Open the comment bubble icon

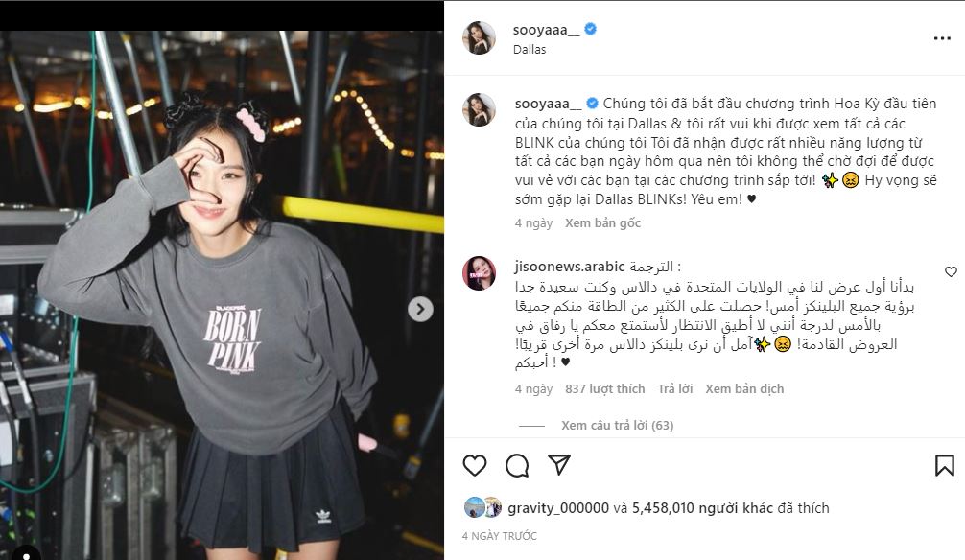[517, 465]
